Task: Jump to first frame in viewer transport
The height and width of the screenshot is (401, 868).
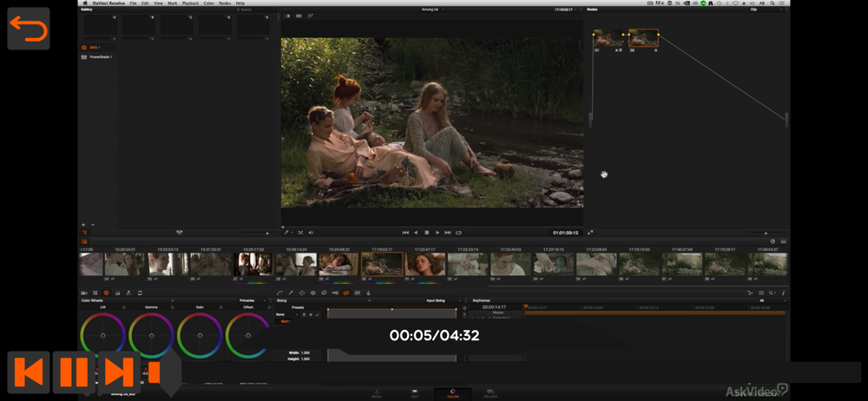Action: click(x=405, y=233)
